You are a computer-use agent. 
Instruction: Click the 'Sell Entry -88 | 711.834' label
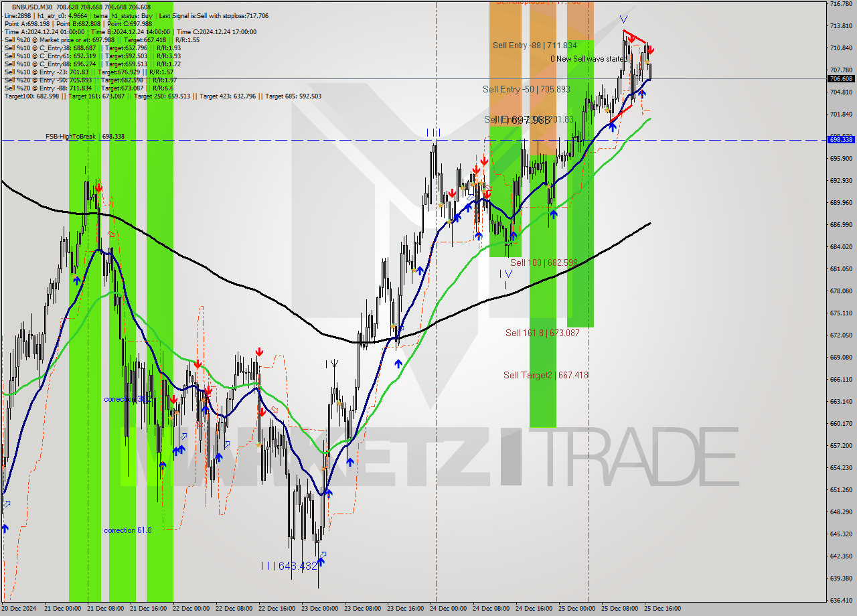tap(534, 46)
